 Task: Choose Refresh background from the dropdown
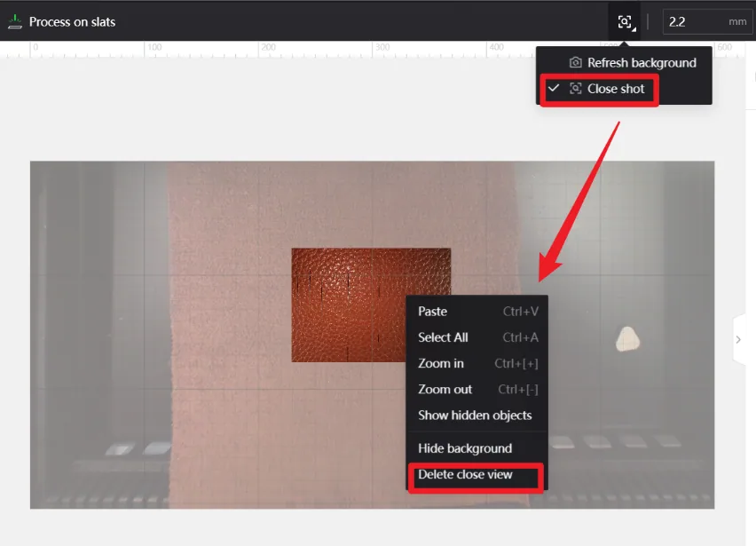[624, 63]
